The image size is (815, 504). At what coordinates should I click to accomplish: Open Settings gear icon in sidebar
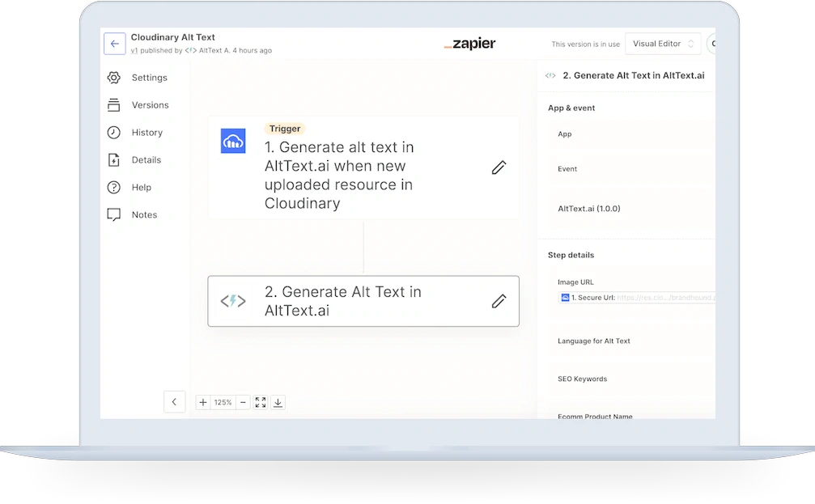pos(114,78)
